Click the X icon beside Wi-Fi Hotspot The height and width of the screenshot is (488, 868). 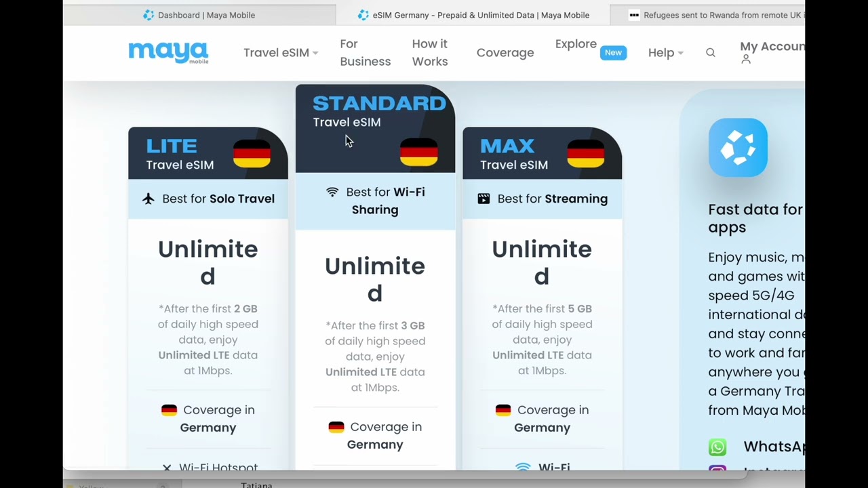click(x=167, y=468)
